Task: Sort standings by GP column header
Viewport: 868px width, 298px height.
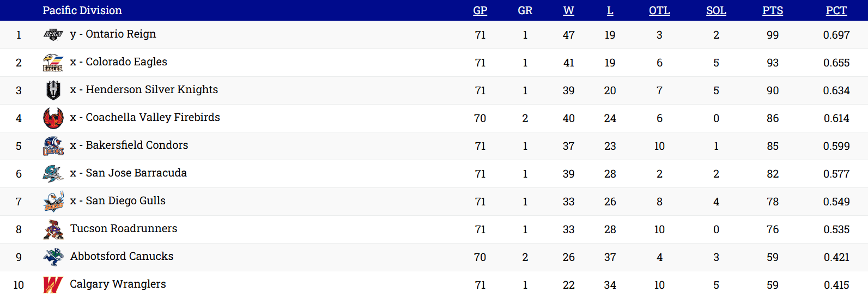Action: [x=480, y=10]
